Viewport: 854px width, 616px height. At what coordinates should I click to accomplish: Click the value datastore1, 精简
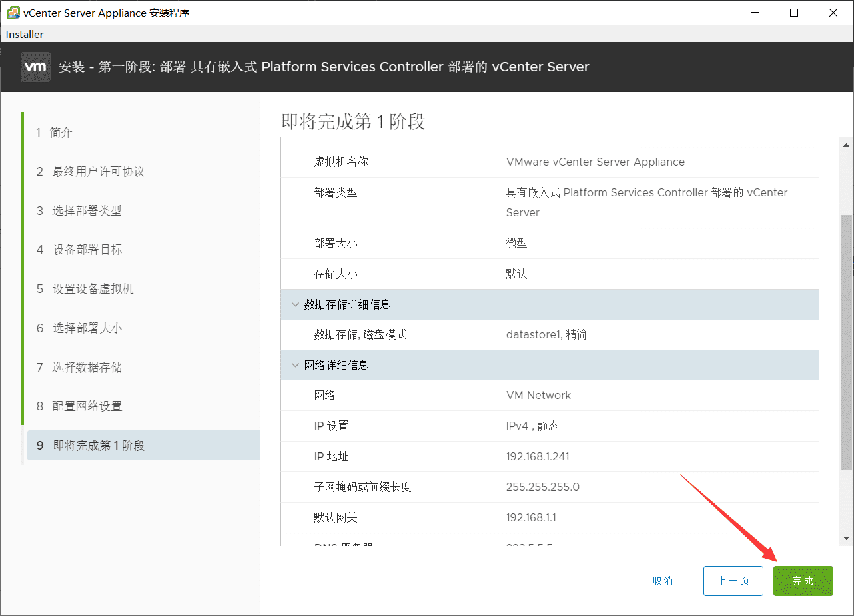547,334
